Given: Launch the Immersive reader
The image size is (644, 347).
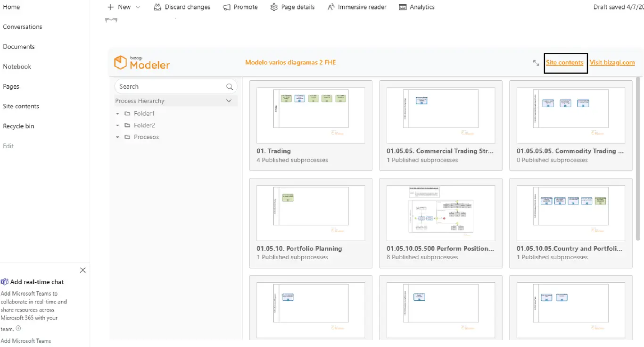Looking at the screenshot, I should click(x=357, y=7).
